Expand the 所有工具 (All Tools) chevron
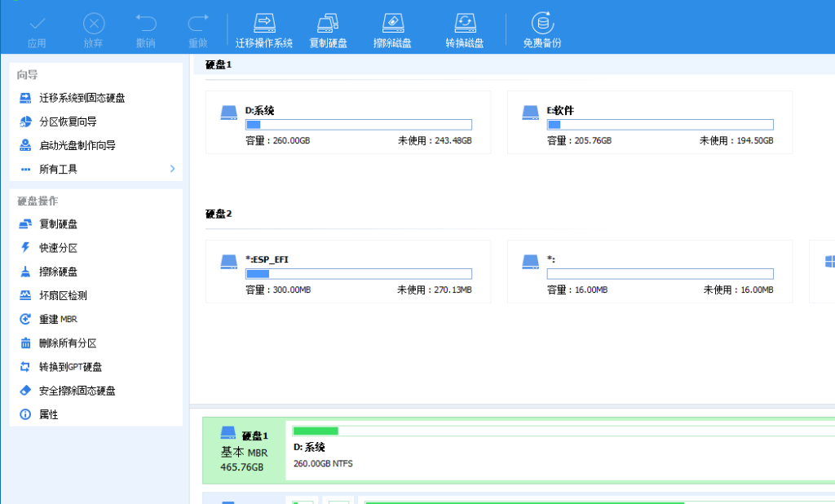The height and width of the screenshot is (504, 835). (172, 169)
